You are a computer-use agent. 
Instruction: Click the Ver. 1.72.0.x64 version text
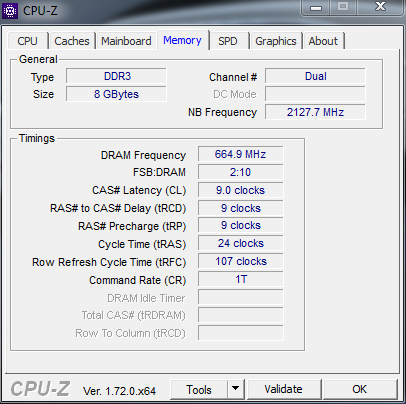(x=119, y=391)
